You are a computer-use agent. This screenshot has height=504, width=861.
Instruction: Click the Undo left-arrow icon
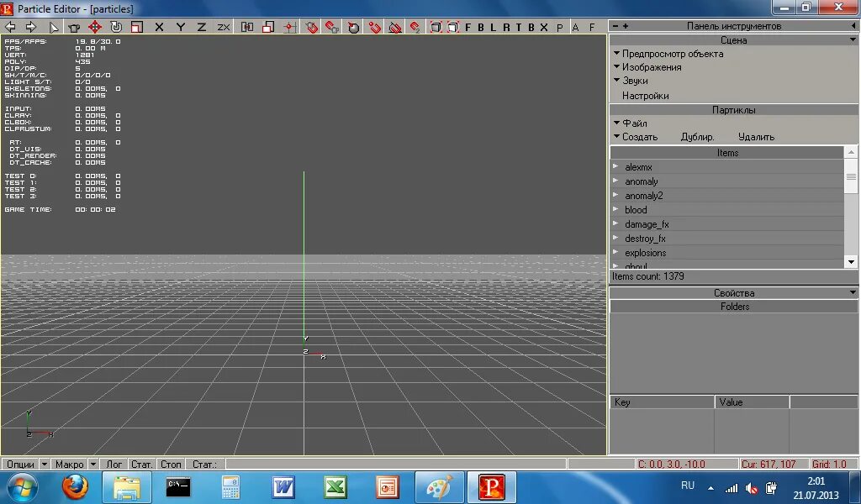tap(10, 27)
